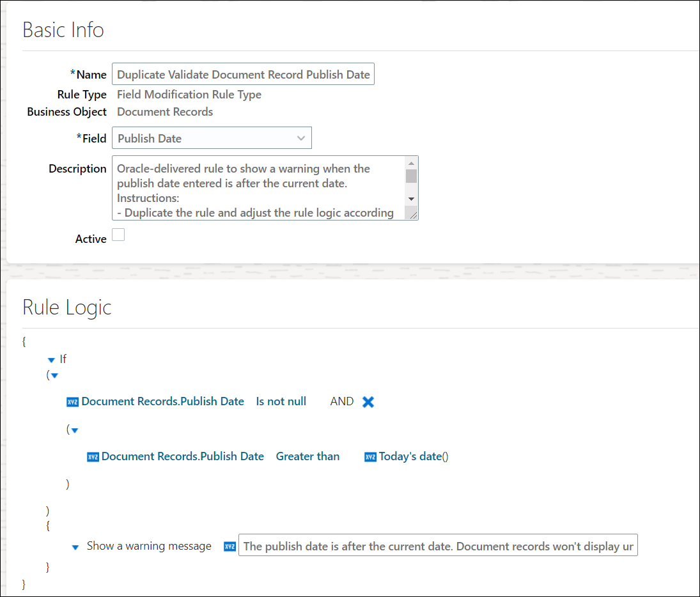Viewport: 700px width, 597px height.
Task: Click the Today's date() function link
Action: [x=413, y=456]
